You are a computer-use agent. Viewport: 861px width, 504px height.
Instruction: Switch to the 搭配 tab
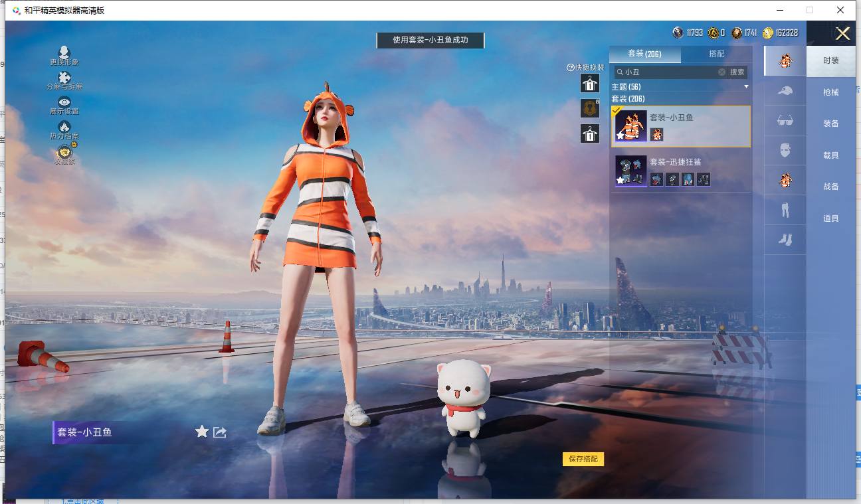click(717, 54)
